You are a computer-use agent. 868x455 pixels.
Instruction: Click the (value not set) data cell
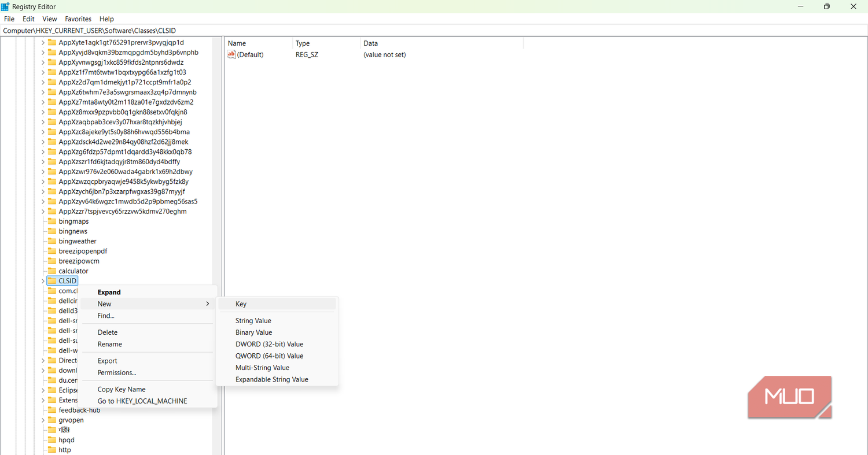point(384,54)
